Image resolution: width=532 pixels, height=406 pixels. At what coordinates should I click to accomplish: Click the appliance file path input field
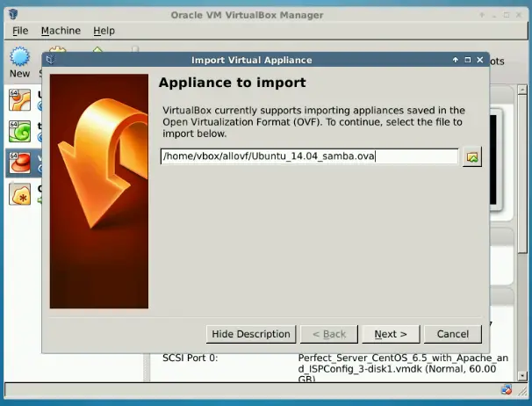(x=308, y=157)
